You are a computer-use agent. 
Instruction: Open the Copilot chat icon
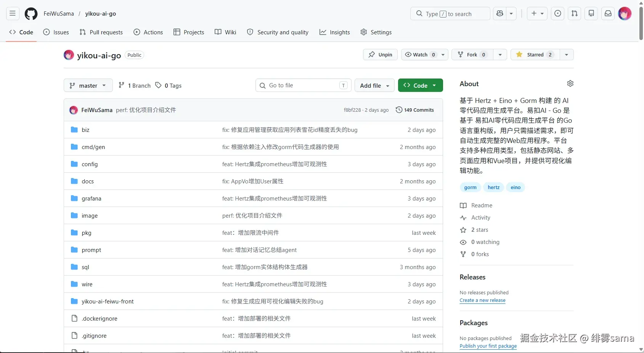coord(499,14)
